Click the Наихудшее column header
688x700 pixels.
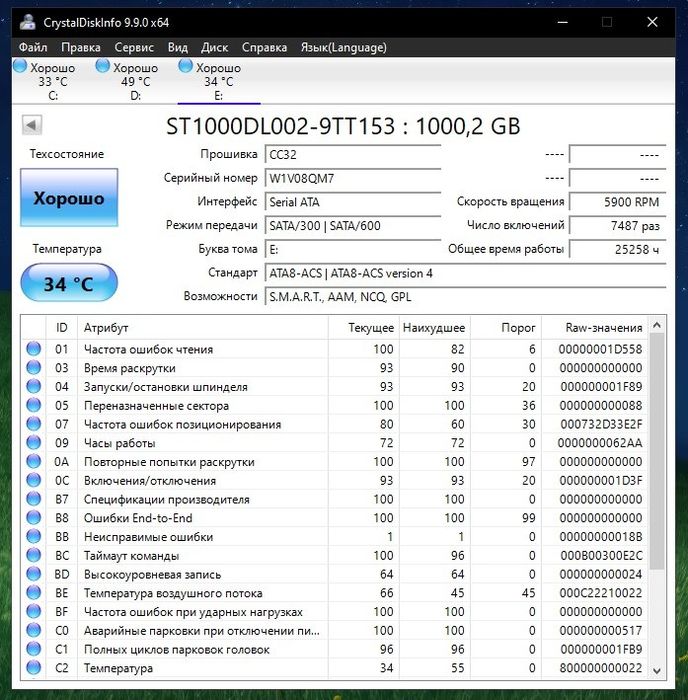click(434, 328)
